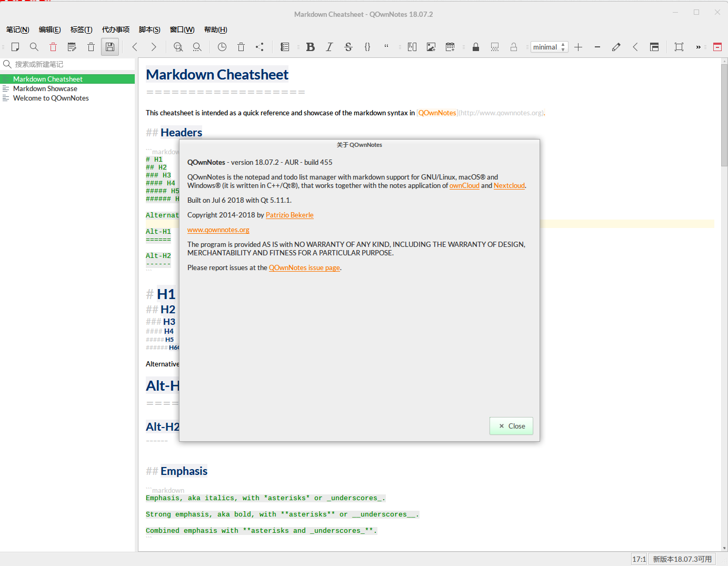This screenshot has width=728, height=566.
Task: Open the 帮助(H) menu
Action: coord(216,29)
